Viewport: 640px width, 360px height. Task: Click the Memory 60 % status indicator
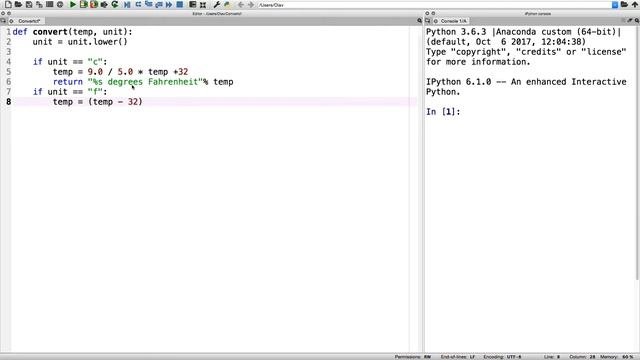[x=616, y=357]
